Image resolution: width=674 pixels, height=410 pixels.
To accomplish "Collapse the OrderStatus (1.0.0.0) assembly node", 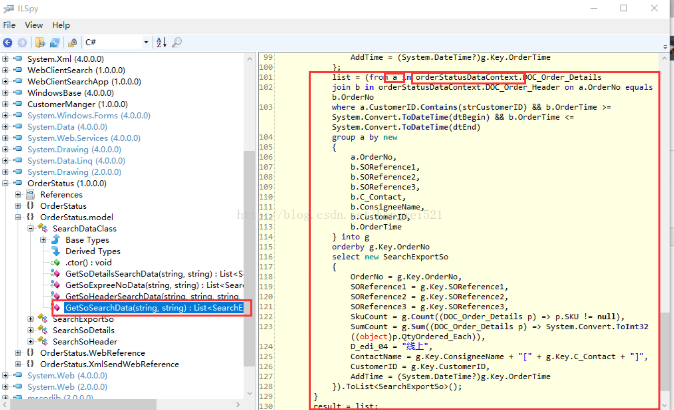I will [5, 183].
